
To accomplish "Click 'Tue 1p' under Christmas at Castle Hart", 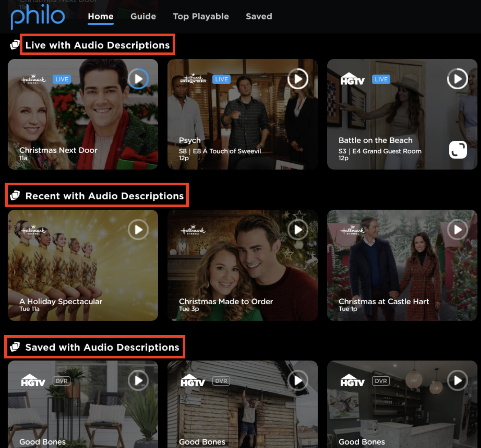I will 348,309.
